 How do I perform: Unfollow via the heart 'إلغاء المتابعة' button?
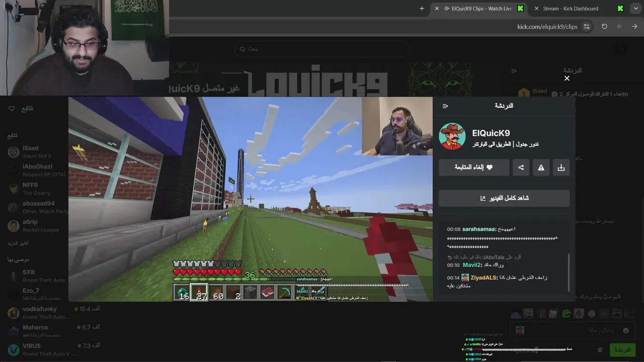click(474, 167)
